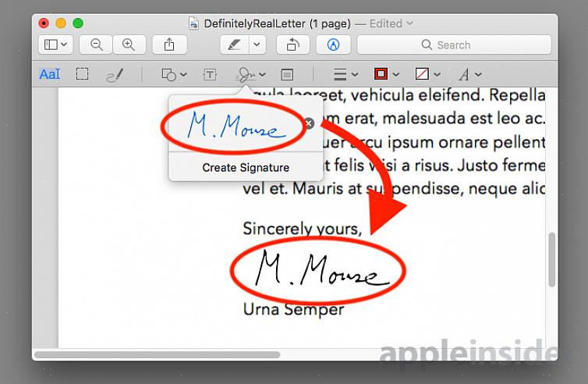The image size is (588, 384).
Task: Open the Sign signature tool
Action: point(250,75)
